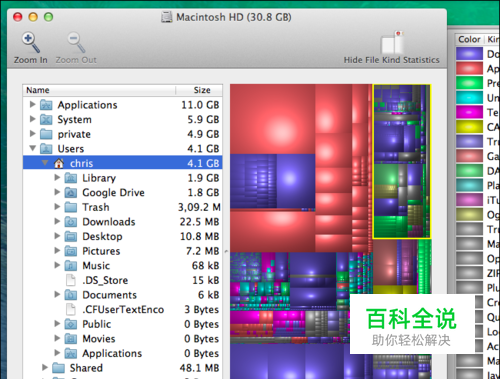Viewport: 500px width, 379px height.
Task: Click the magenta color swatch in statistics
Action: pos(469,112)
